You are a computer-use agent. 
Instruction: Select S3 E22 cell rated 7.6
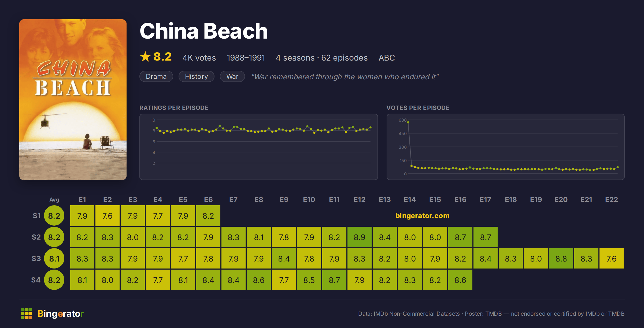[612, 259]
